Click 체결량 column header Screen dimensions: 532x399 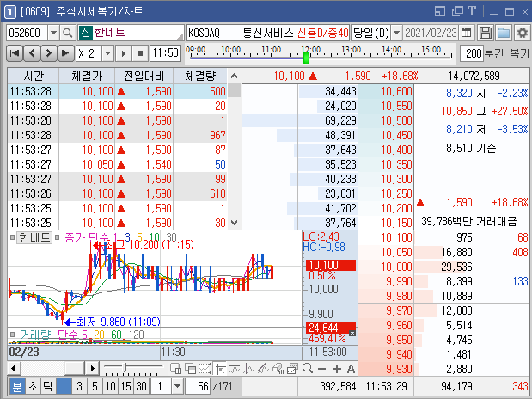[x=200, y=76]
